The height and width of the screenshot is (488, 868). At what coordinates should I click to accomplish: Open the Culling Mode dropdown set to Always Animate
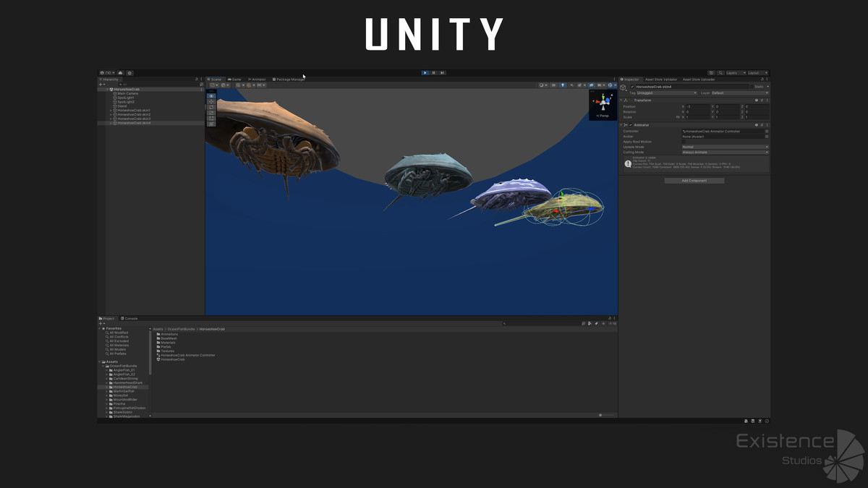[x=723, y=152]
